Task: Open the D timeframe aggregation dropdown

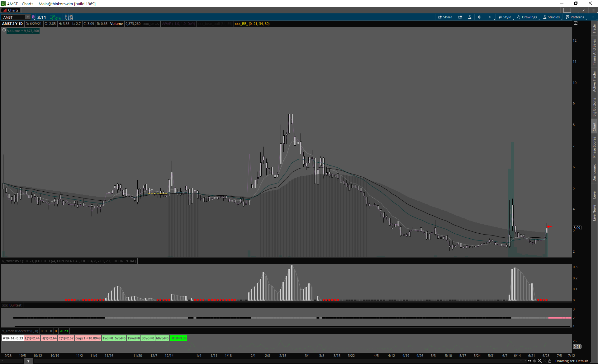Action: click(490, 17)
